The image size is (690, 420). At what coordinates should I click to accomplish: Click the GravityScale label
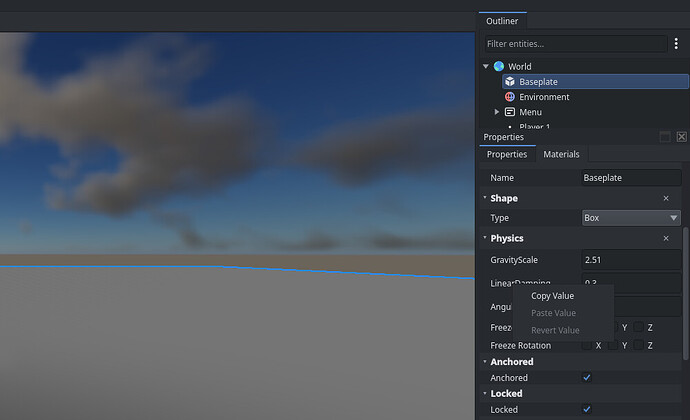[514, 260]
